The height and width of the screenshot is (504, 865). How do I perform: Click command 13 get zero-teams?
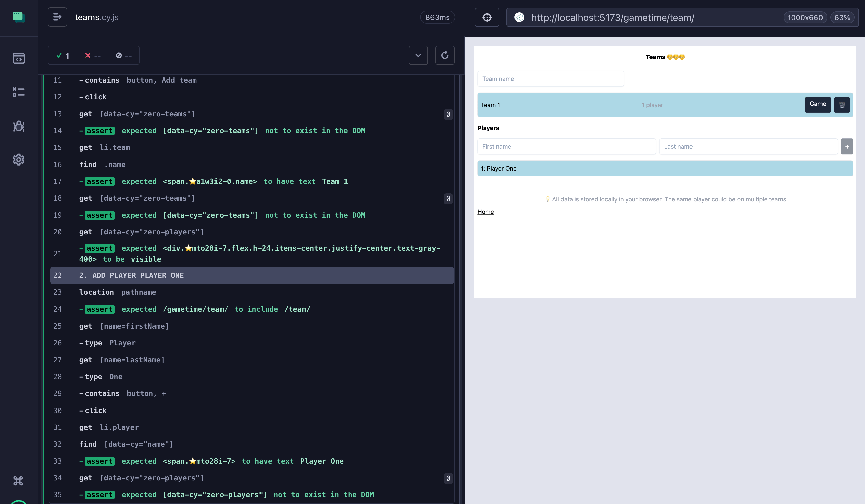(252, 114)
